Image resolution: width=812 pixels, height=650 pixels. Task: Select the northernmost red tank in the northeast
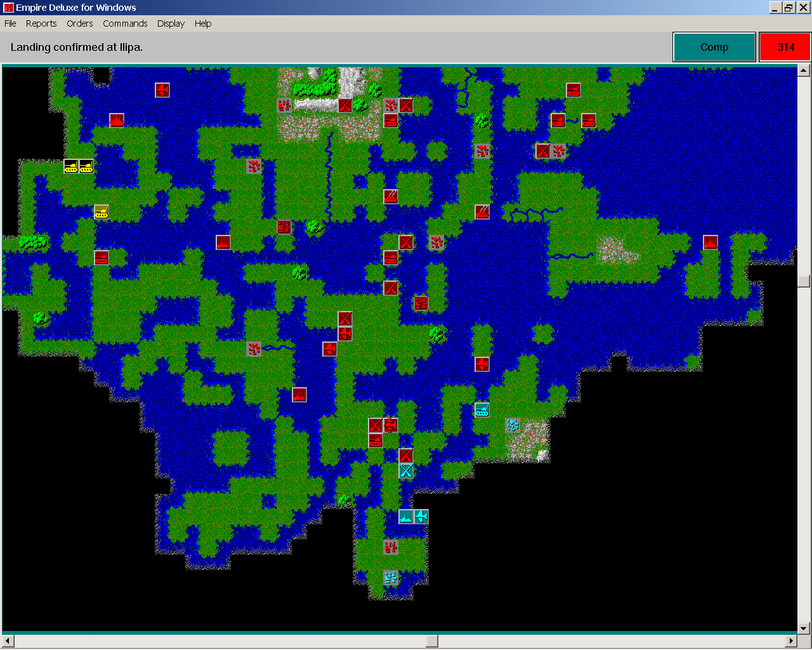click(573, 90)
